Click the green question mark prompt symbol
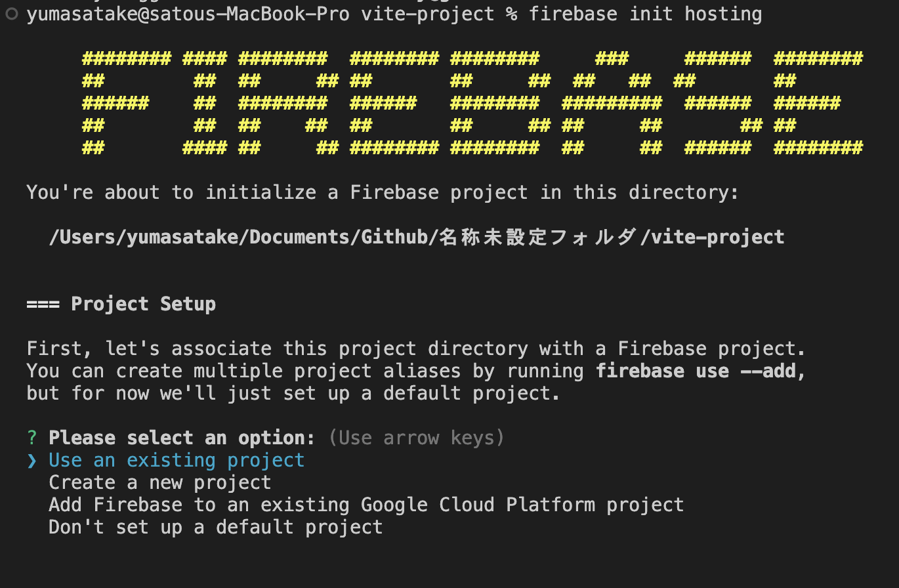899x588 pixels. pos(32,438)
